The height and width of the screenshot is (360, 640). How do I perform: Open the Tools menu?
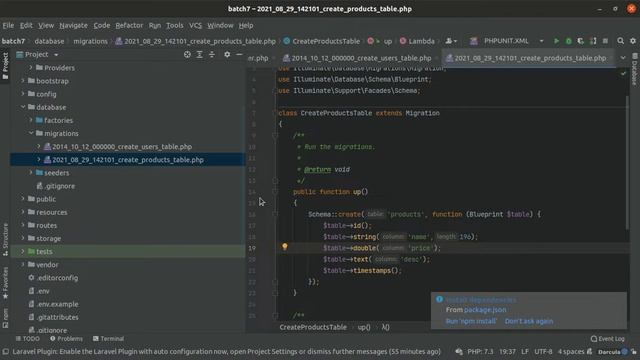coord(175,25)
